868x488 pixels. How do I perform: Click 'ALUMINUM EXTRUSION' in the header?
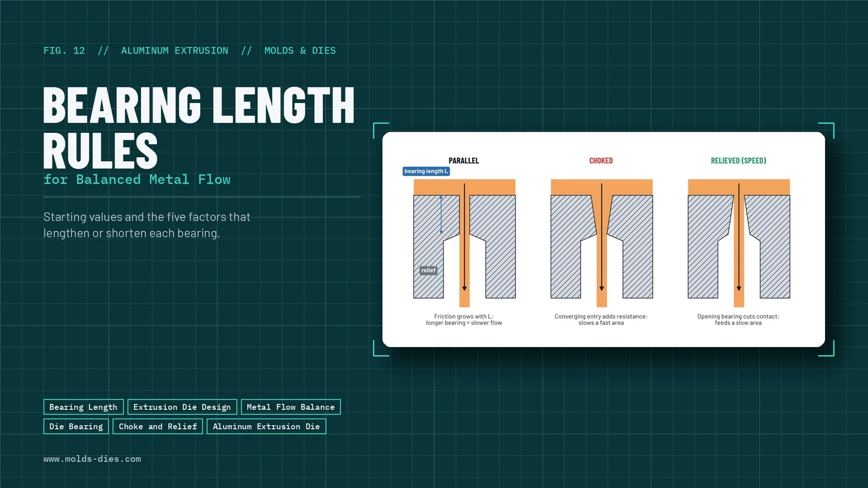175,50
